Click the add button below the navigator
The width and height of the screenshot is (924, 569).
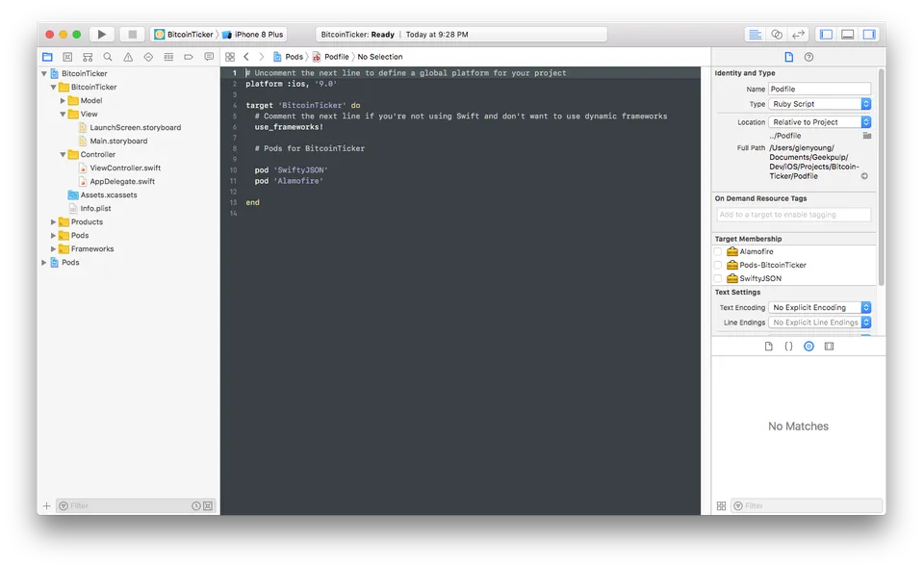pyautogui.click(x=46, y=504)
